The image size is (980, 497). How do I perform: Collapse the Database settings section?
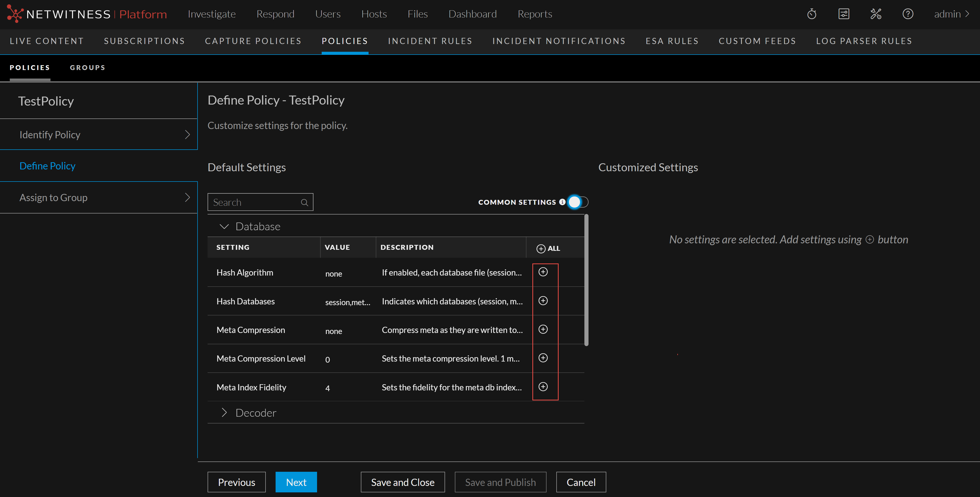[224, 226]
